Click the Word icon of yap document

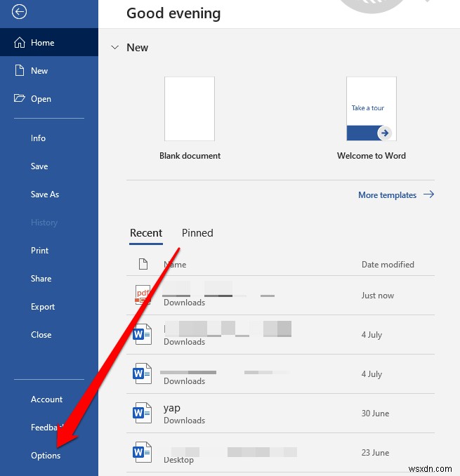(x=142, y=413)
